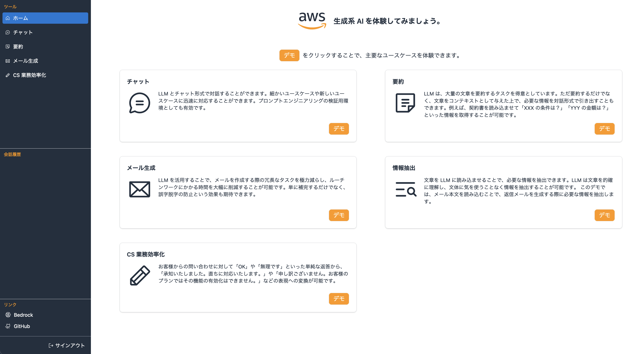Click the Bedrock brain icon in the sidebar

click(8, 314)
